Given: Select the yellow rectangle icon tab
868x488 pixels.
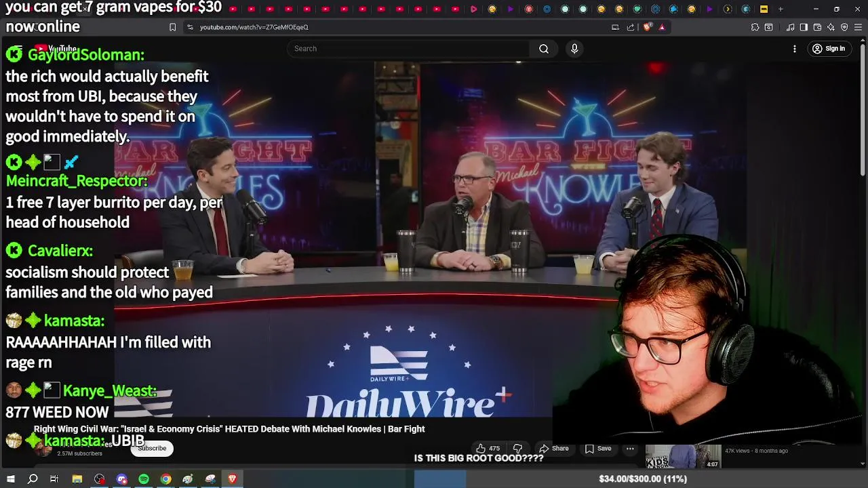Looking at the screenshot, I should (764, 9).
